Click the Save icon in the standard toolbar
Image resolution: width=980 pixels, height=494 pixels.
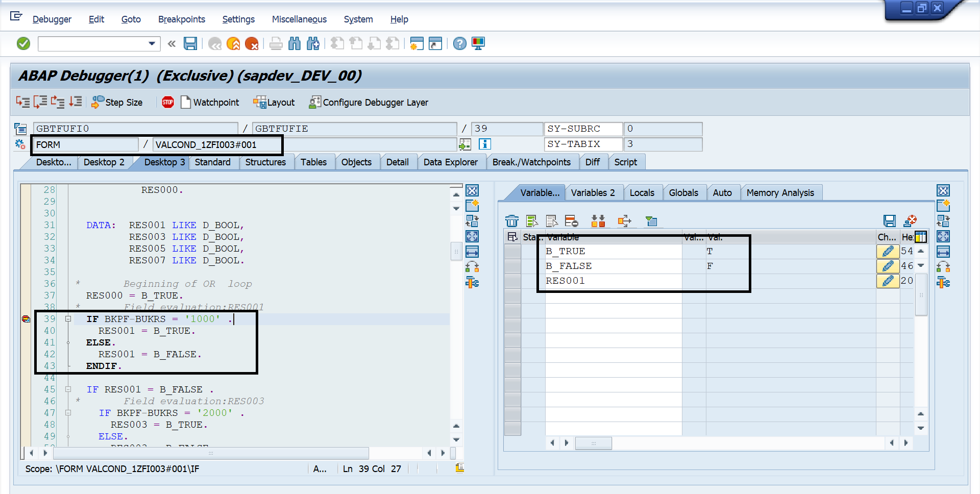pos(190,43)
